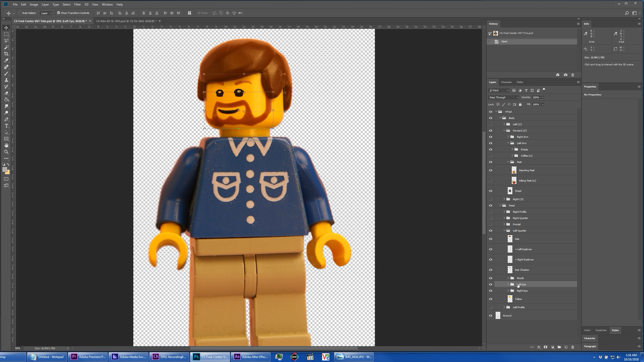Select the Horizontal Type tool

click(6, 126)
